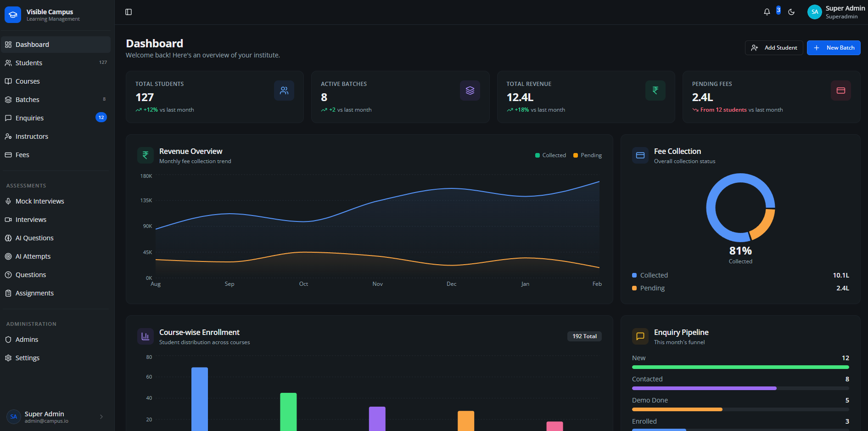Click the notifications bell icon
Image resolution: width=868 pixels, height=431 pixels.
pos(767,12)
